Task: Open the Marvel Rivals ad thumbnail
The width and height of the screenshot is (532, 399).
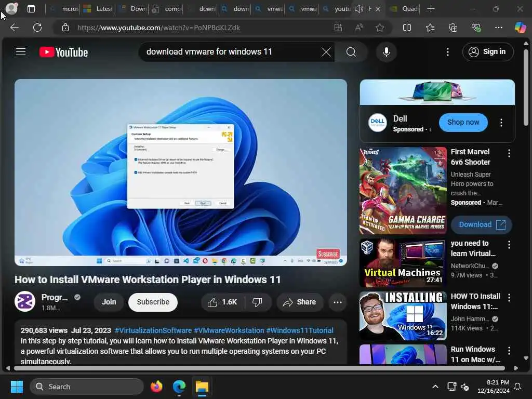Action: (403, 191)
